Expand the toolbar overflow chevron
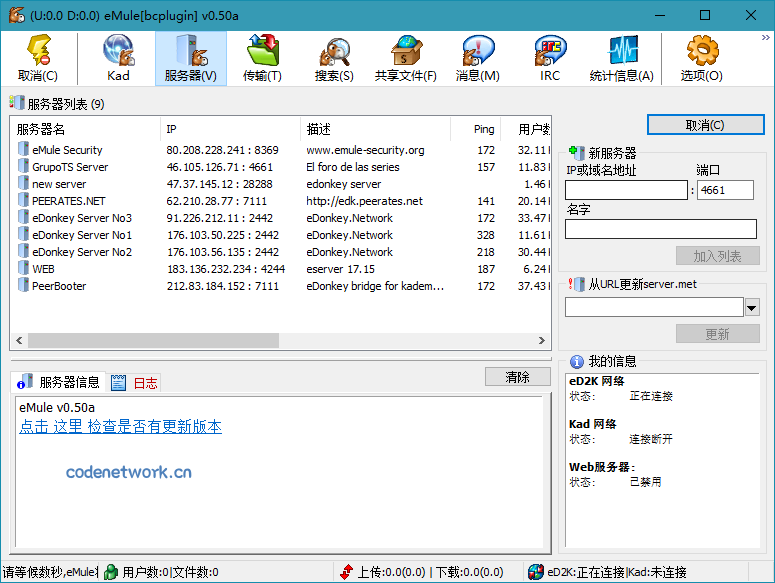 tap(765, 37)
